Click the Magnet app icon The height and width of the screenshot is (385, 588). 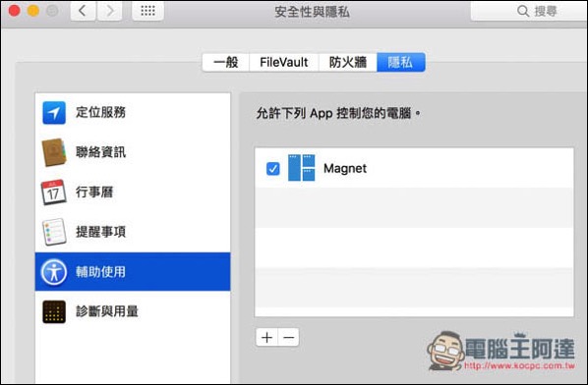pyautogui.click(x=301, y=168)
